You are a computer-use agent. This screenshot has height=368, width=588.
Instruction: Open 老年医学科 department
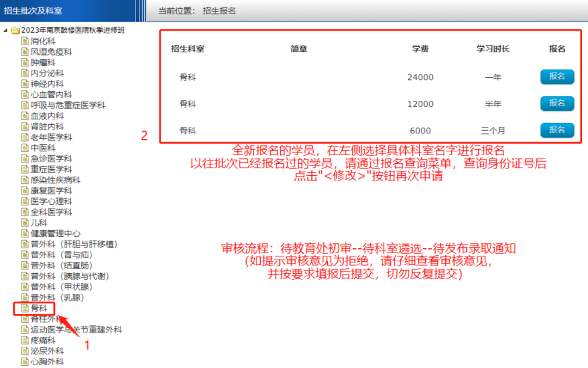tap(51, 137)
